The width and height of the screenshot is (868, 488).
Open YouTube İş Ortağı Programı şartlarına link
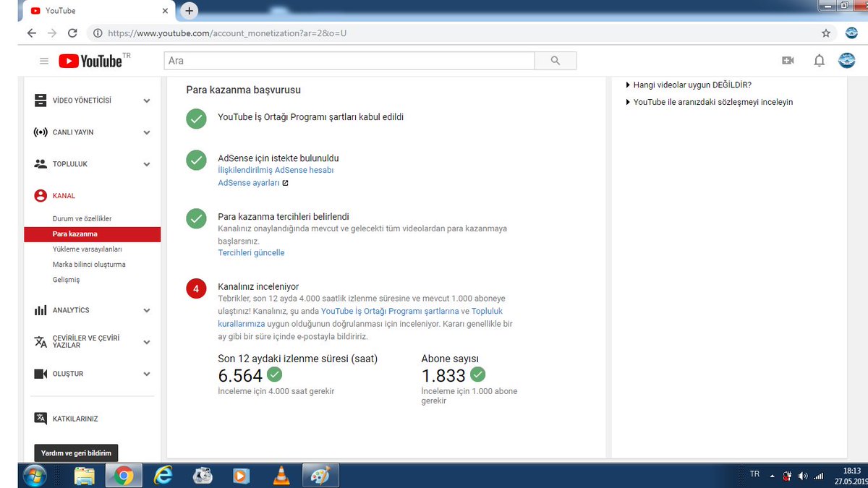tap(390, 311)
